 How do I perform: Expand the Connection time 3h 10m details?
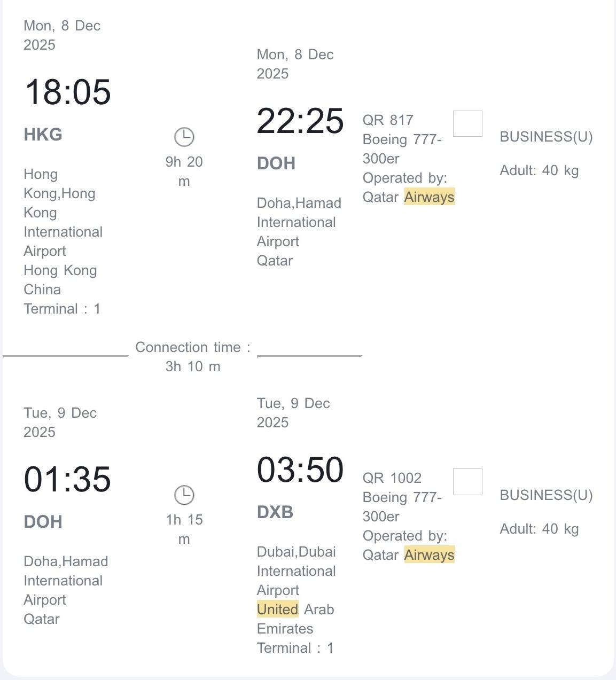coord(193,356)
